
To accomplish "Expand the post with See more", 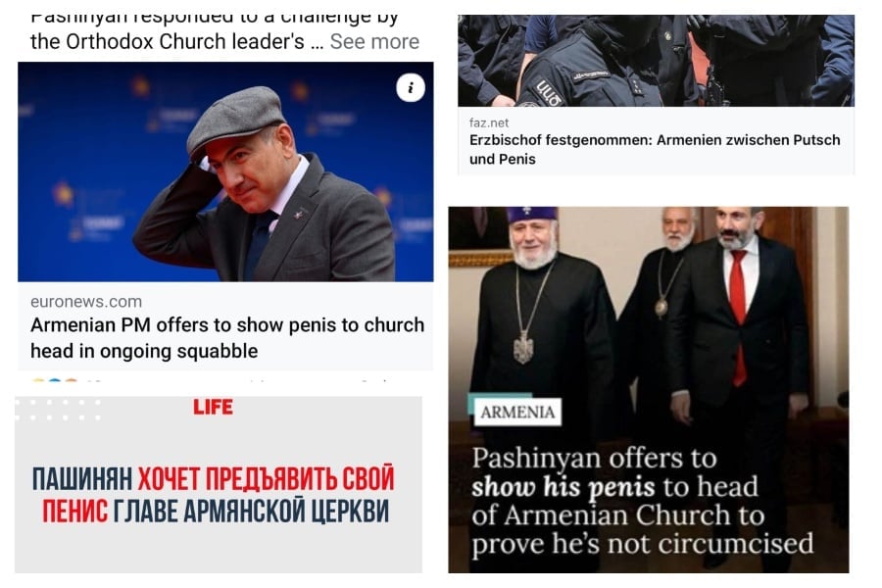I will (374, 41).
